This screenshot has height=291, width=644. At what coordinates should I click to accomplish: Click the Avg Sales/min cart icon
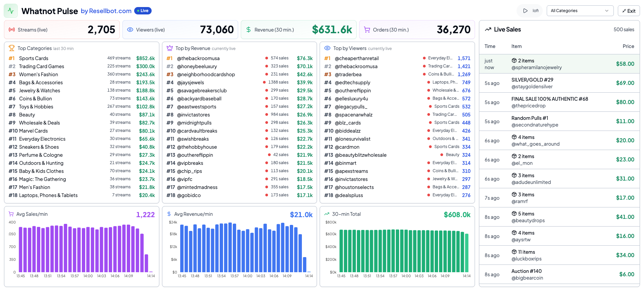11,214
